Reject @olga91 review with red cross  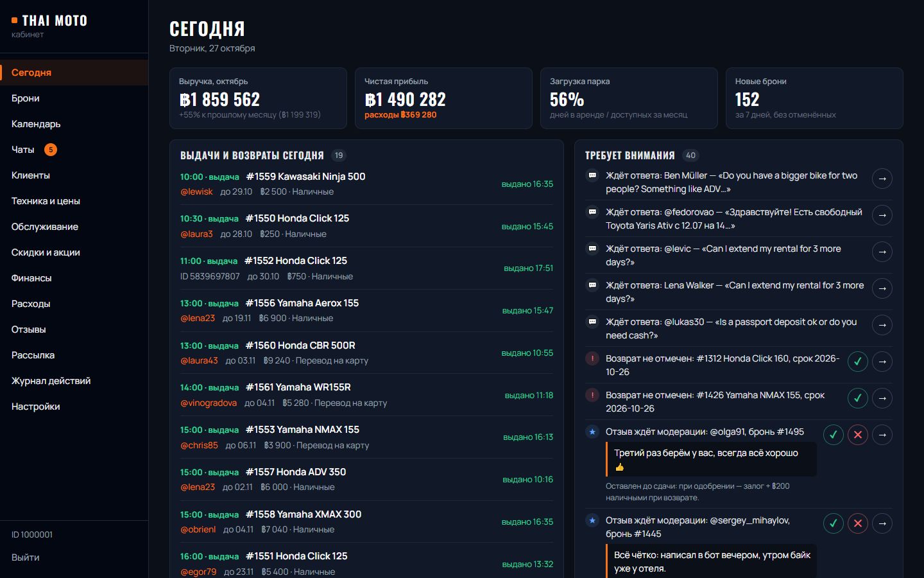pos(858,435)
